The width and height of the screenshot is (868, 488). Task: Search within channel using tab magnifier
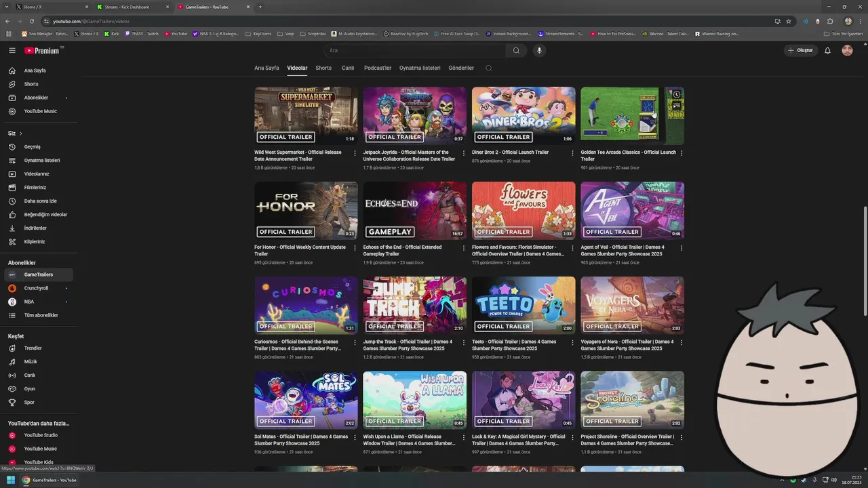pos(488,68)
